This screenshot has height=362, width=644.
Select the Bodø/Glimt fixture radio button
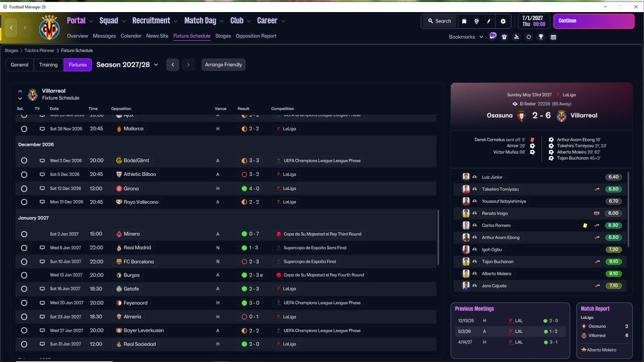tap(24, 160)
